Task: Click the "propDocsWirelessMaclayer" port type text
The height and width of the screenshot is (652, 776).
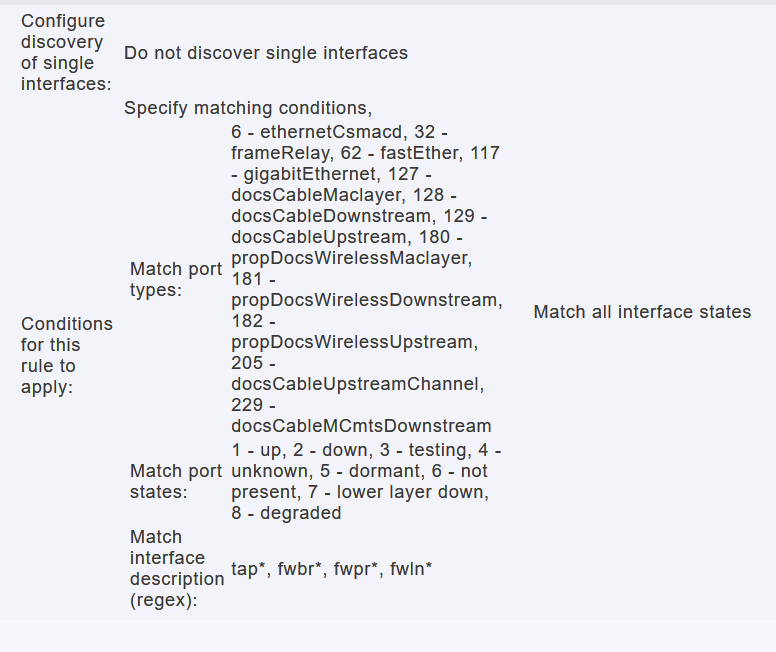Action: [350, 259]
